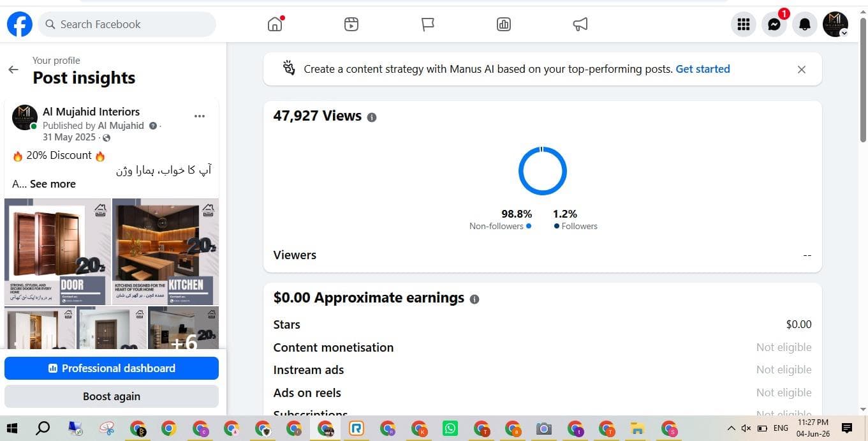Click the battery tray icon
This screenshot has height=441, width=868.
(762, 428)
